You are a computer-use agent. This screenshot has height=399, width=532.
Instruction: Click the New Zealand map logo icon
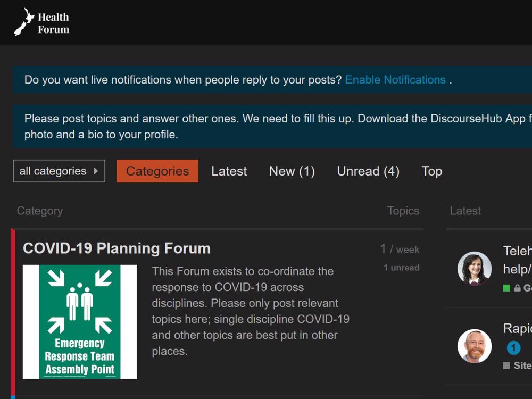coord(24,22)
